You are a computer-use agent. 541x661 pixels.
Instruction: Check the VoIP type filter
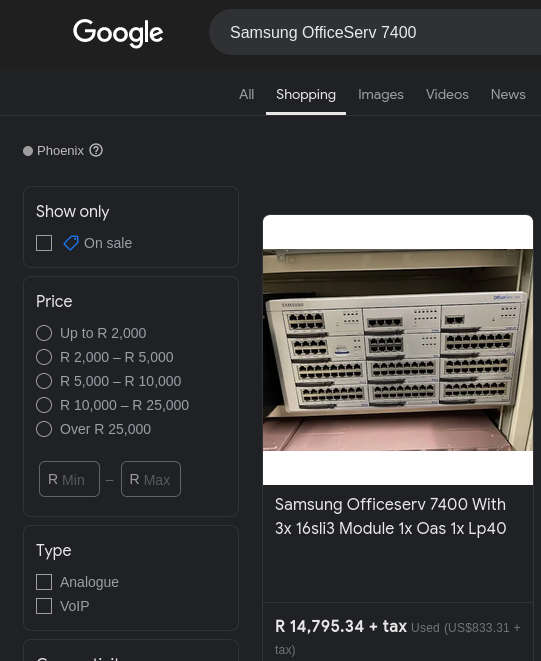(x=44, y=606)
